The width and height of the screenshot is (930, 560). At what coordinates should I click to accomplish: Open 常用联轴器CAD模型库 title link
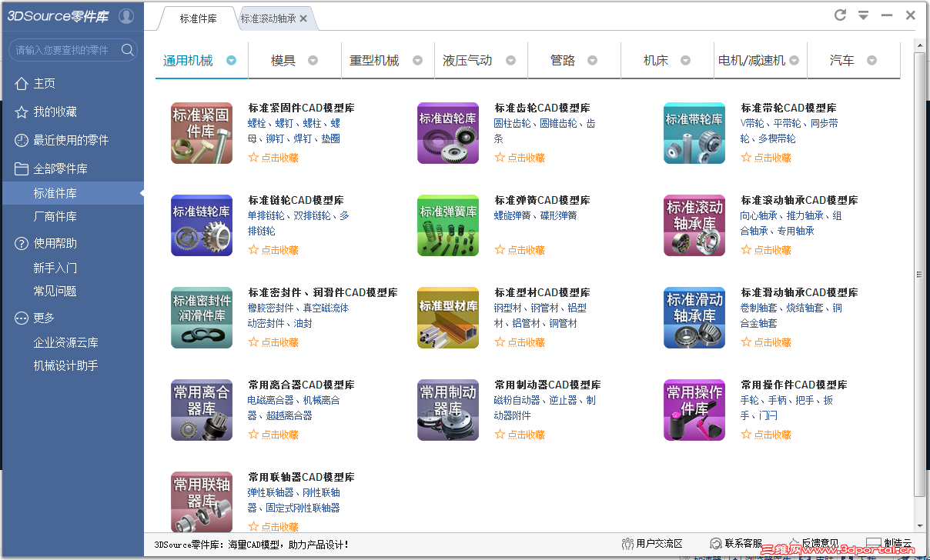tap(301, 477)
